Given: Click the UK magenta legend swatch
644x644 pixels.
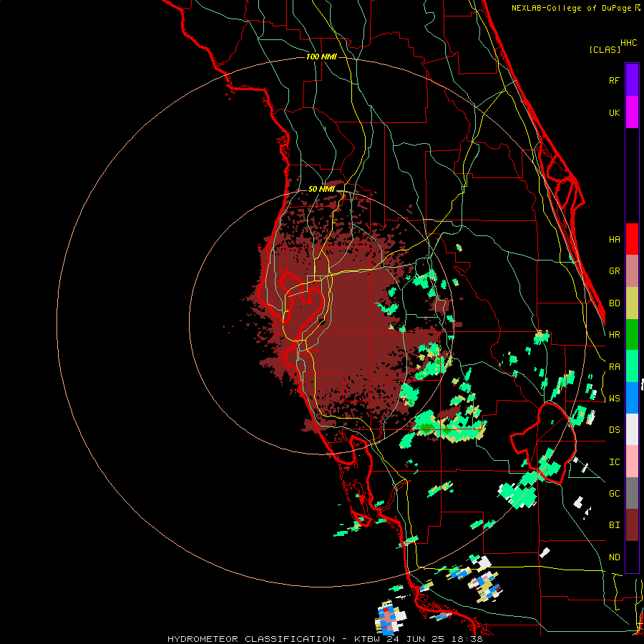Looking at the screenshot, I should click(x=632, y=112).
